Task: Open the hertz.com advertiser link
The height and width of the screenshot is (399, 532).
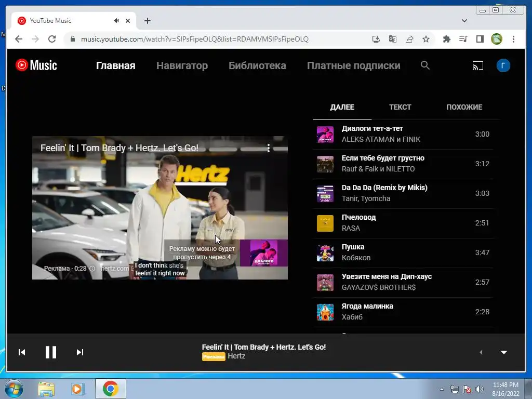Action: (115, 269)
